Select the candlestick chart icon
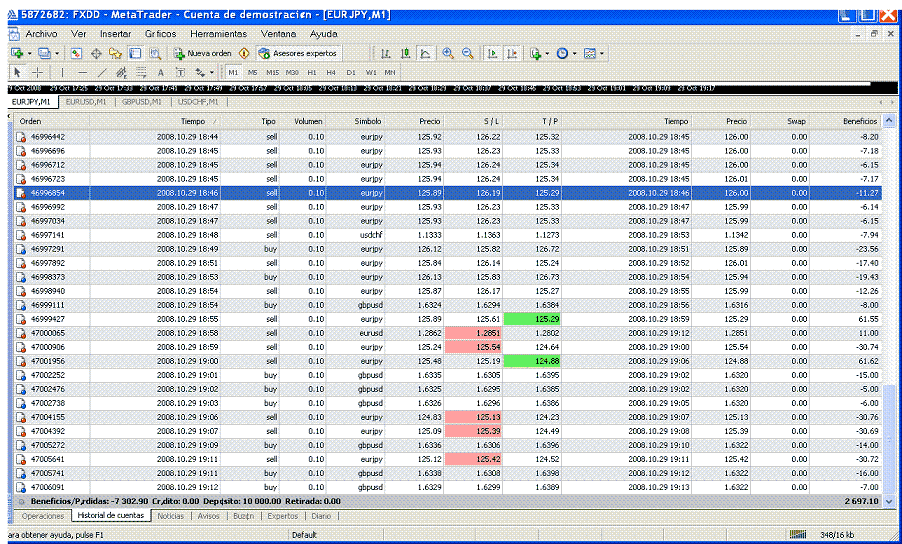Viewport: 902px width, 544px height. 405,53
